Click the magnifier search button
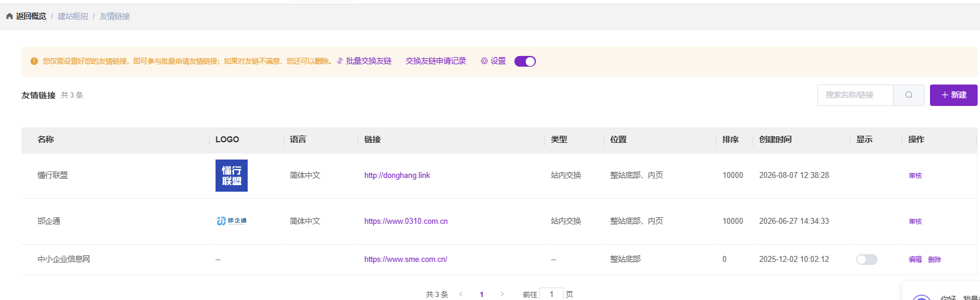This screenshot has height=300, width=980. point(909,95)
